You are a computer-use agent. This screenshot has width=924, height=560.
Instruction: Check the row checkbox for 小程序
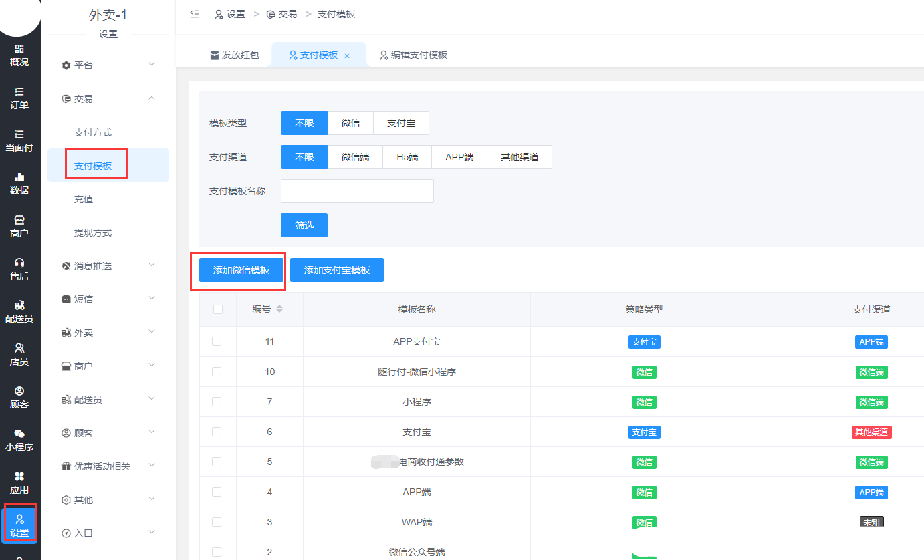[217, 402]
